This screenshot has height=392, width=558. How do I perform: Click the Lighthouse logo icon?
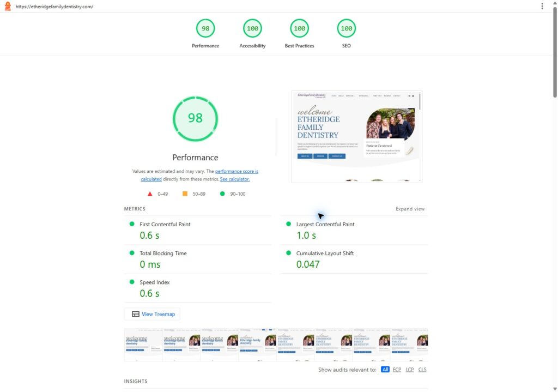[8, 7]
